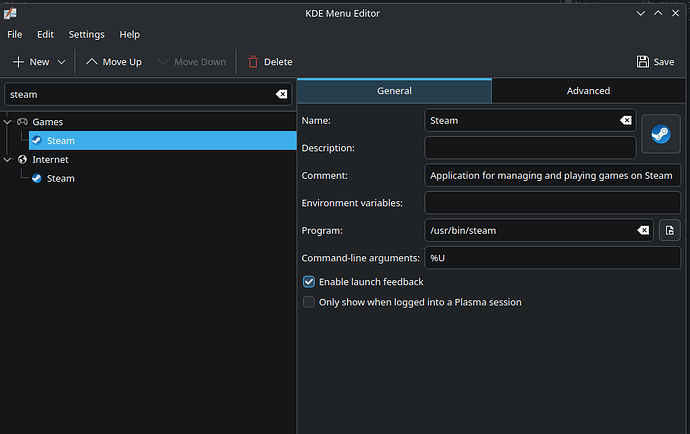Click into the empty Description field
The height and width of the screenshot is (434, 690).
530,148
